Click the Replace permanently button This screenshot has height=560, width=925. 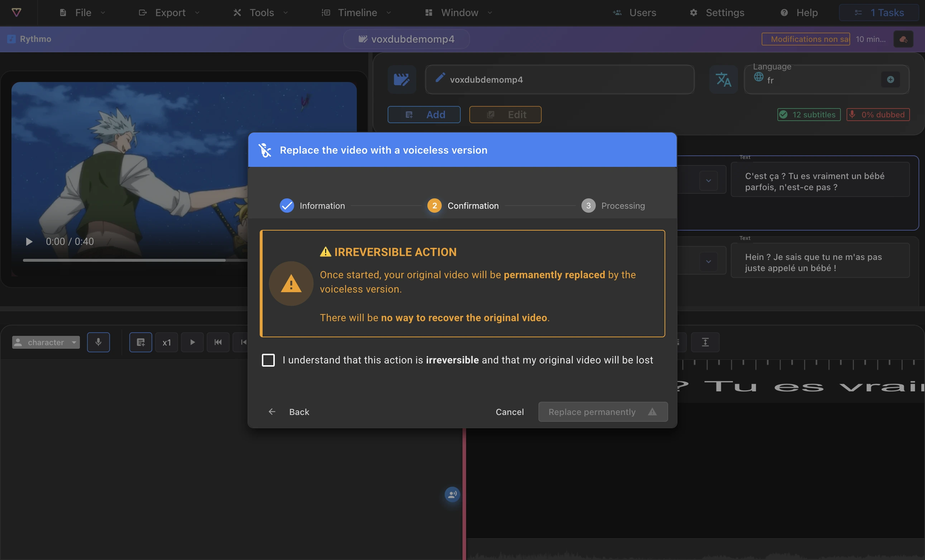(603, 412)
